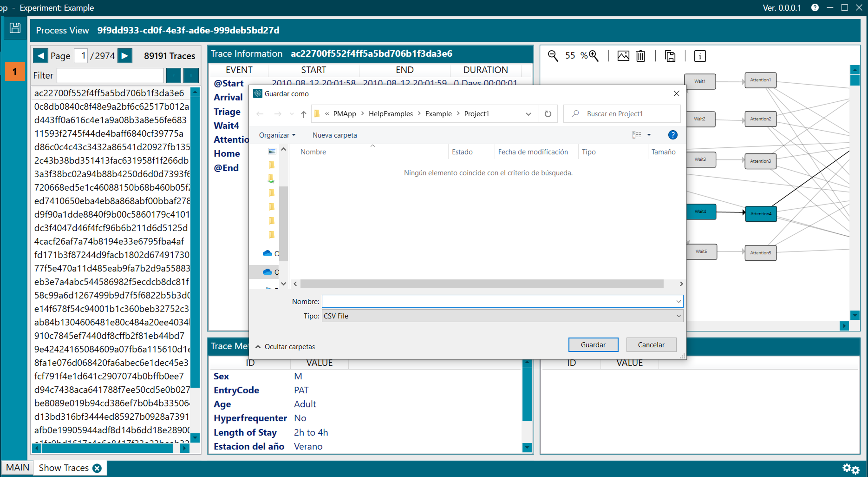Click the Home event row
The height and width of the screenshot is (477, 868).
(x=227, y=153)
